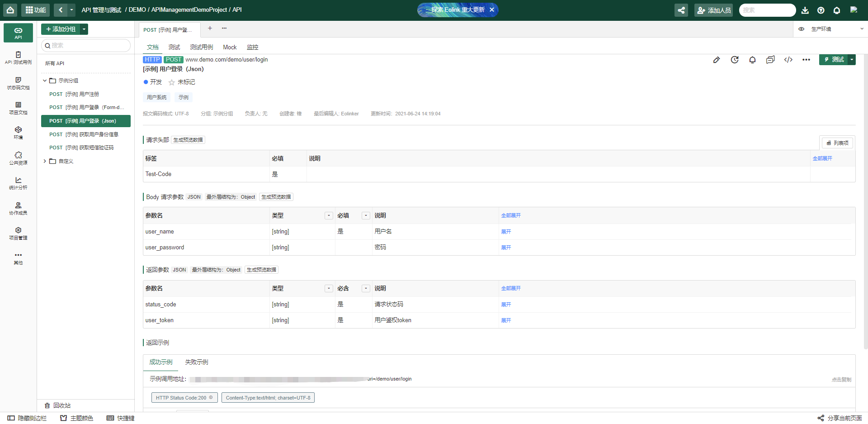Hide the sidebar using bottom toggle
This screenshot has height=424, width=868.
point(27,418)
